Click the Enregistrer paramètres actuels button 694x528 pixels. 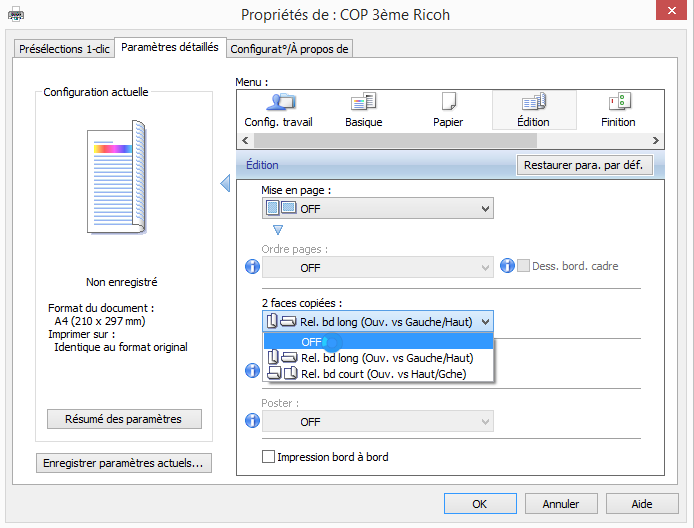pyautogui.click(x=124, y=463)
